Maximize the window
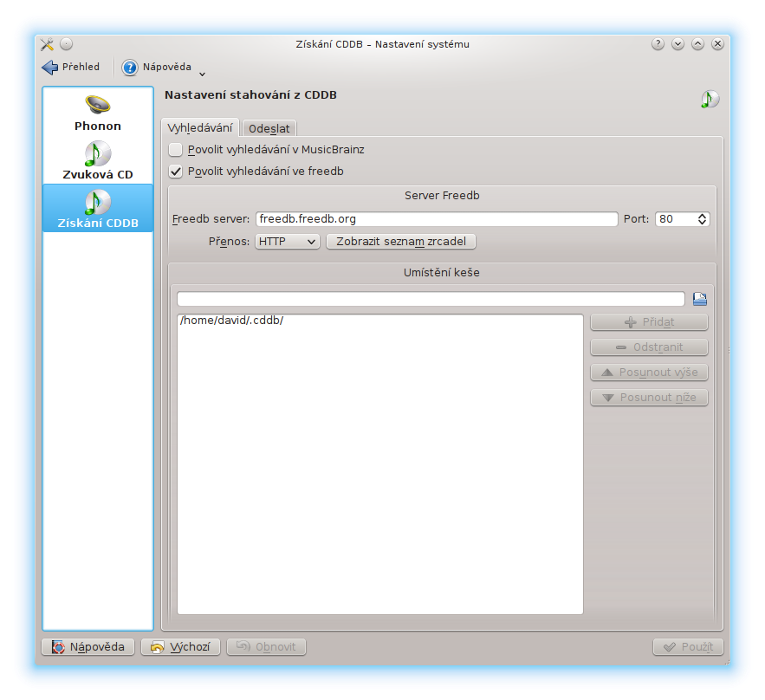Image resolution: width=765 pixels, height=700 pixels. [697, 44]
